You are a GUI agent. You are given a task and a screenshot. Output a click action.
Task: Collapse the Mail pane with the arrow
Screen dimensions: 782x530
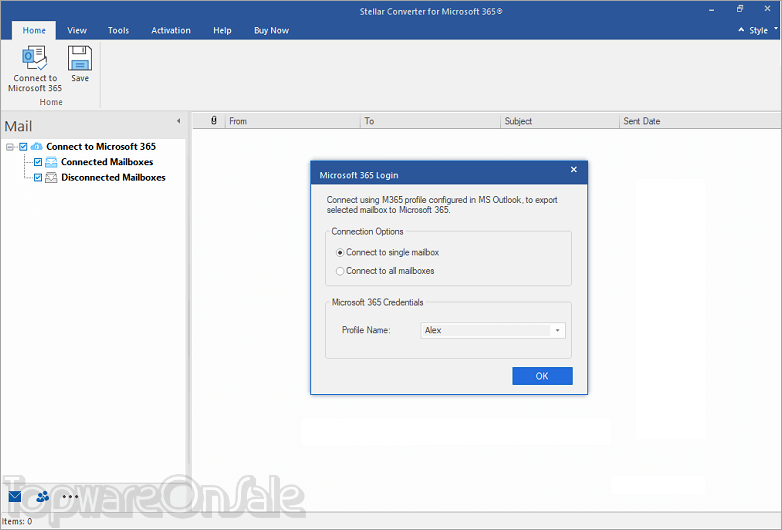coord(179,121)
